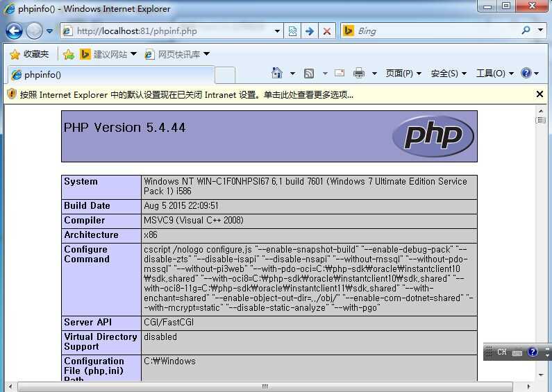Open the 收藏夹 Favorites button
The image size is (552, 392).
tap(29, 54)
